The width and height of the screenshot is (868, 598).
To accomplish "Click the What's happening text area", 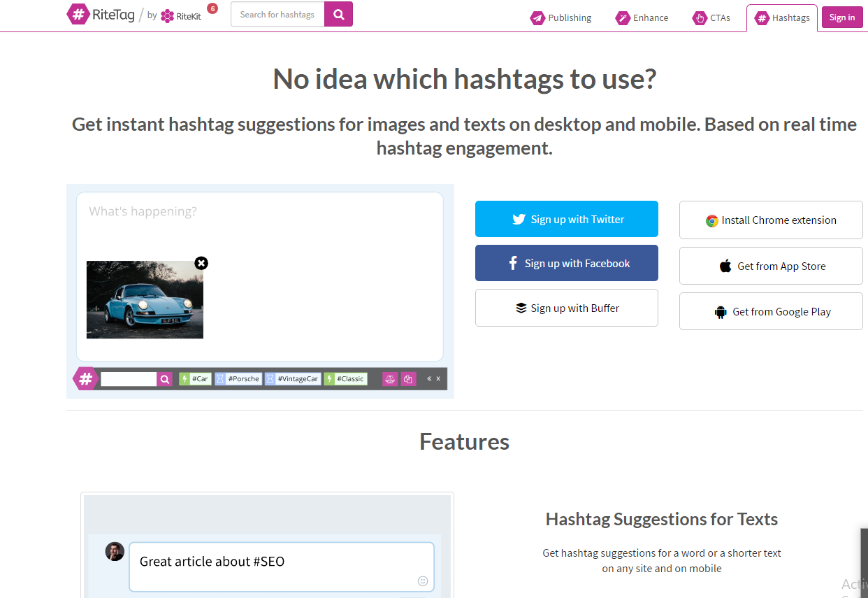I will tap(260, 276).
